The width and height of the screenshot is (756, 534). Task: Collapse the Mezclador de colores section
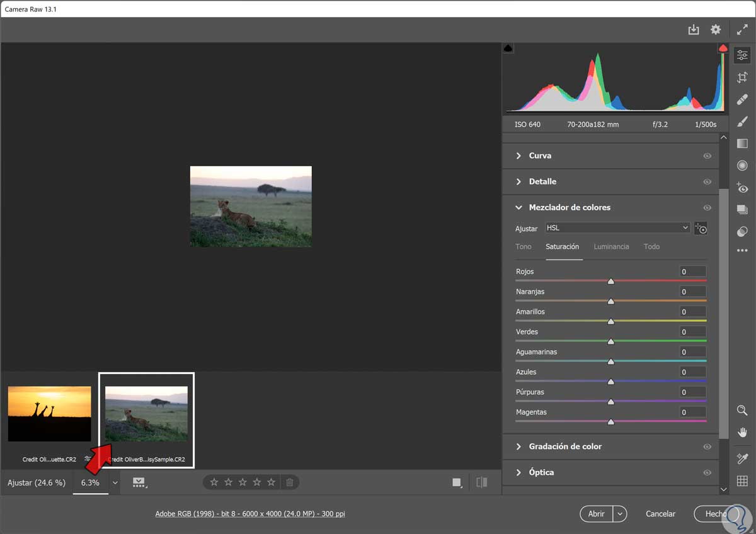pos(518,207)
